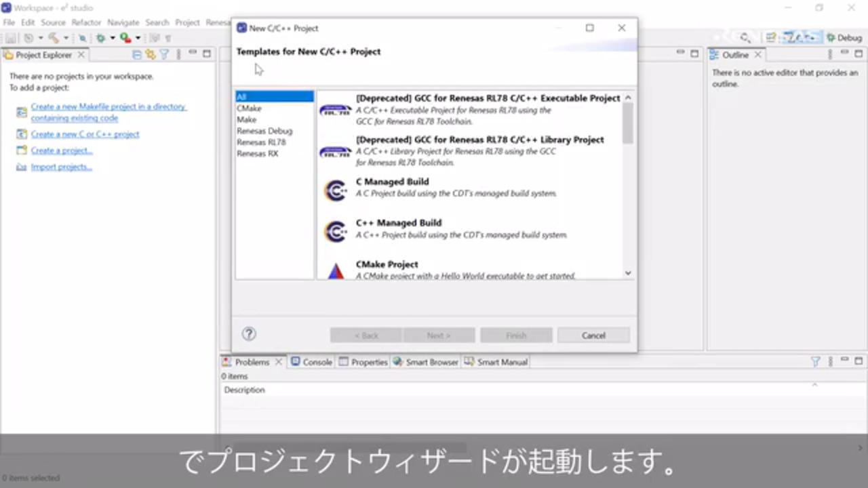Select the Project Explorer tab
868x488 pixels.
(43, 55)
